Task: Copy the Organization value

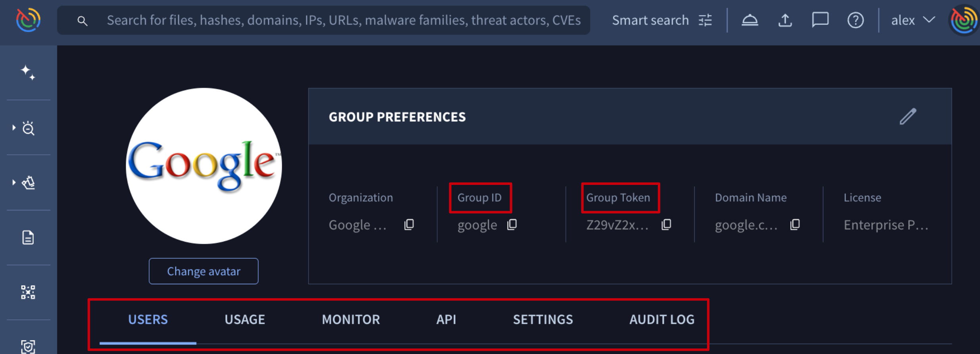Action: [x=409, y=225]
